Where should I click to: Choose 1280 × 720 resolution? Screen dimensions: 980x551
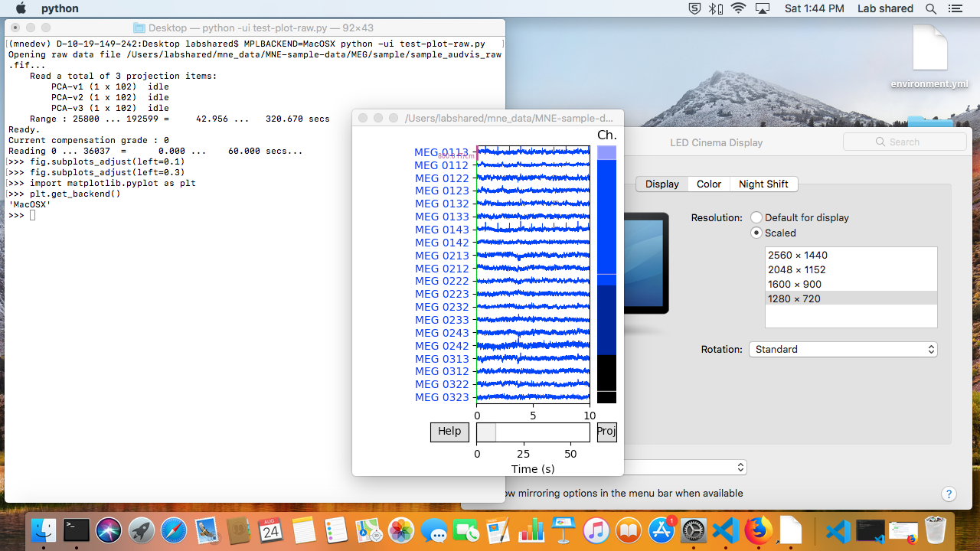click(851, 298)
